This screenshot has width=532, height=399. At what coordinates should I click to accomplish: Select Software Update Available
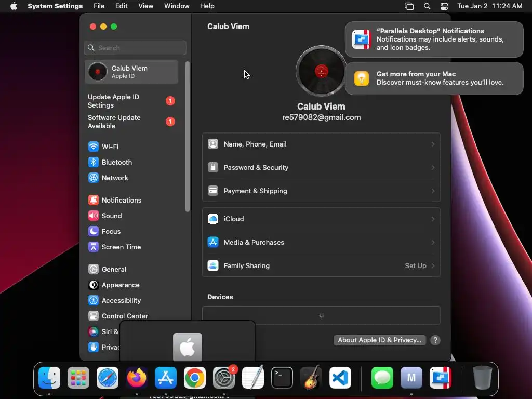131,122
